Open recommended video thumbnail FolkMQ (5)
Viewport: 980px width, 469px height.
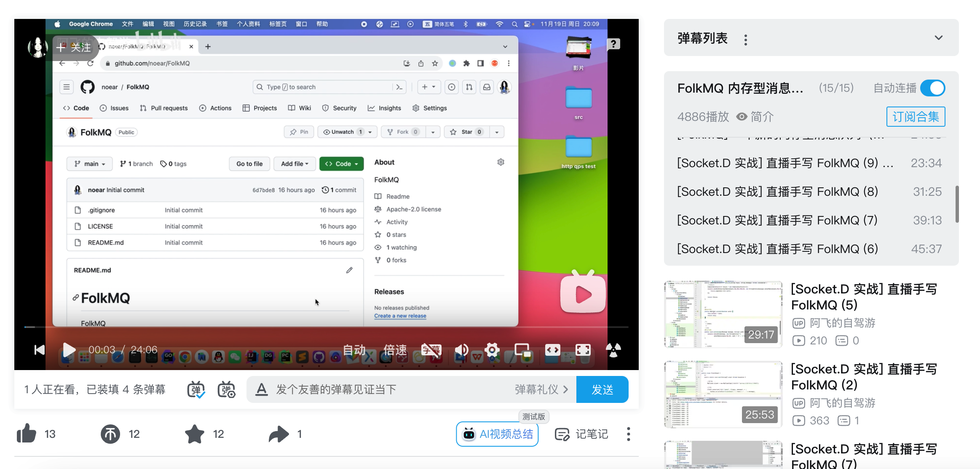[723, 314]
